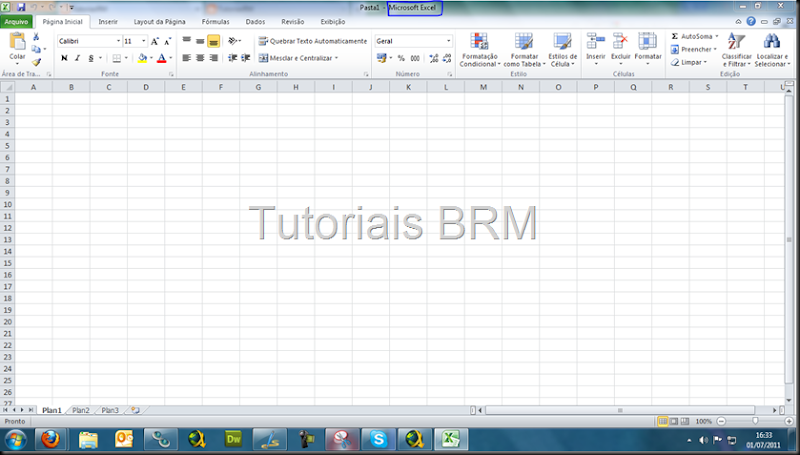Apply the red font color A

click(161, 58)
